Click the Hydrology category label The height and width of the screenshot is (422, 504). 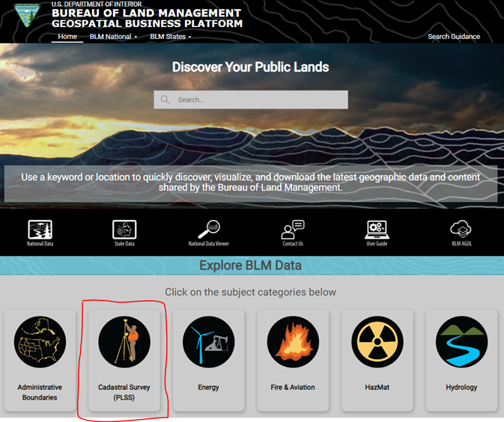(x=461, y=388)
